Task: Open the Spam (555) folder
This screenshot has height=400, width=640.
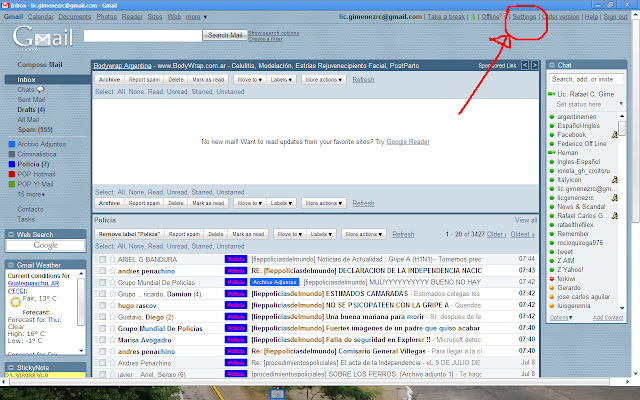Action: coord(35,129)
